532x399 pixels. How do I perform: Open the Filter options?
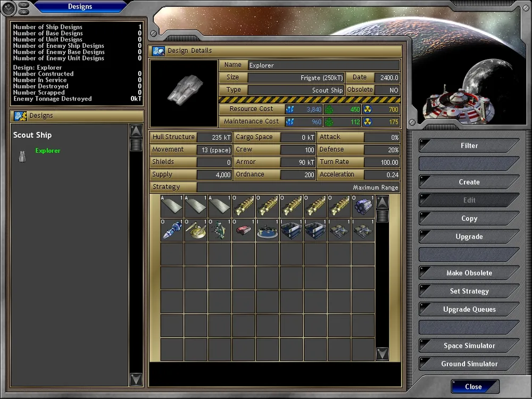pos(469,146)
